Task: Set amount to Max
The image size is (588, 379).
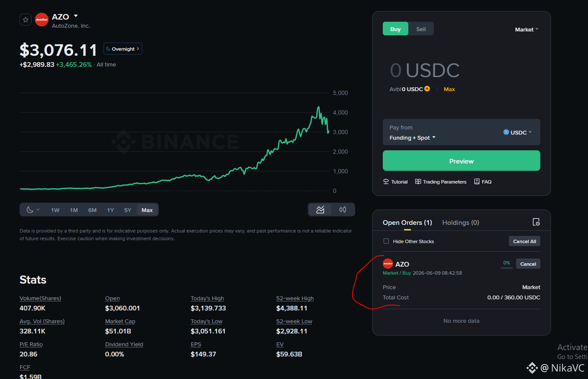Action: click(x=449, y=89)
